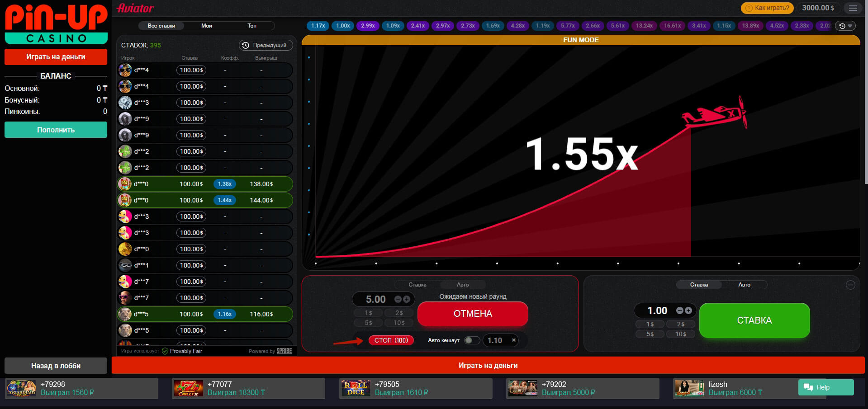
Task: Open the Help chat button
Action: click(826, 387)
